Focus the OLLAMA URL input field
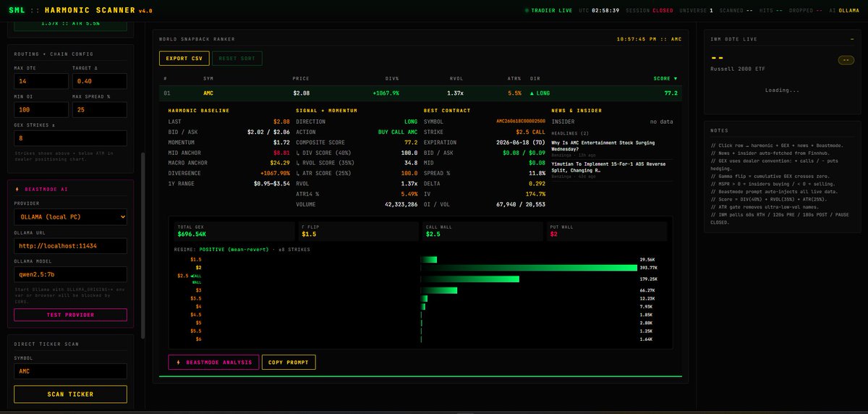 [x=70, y=246]
